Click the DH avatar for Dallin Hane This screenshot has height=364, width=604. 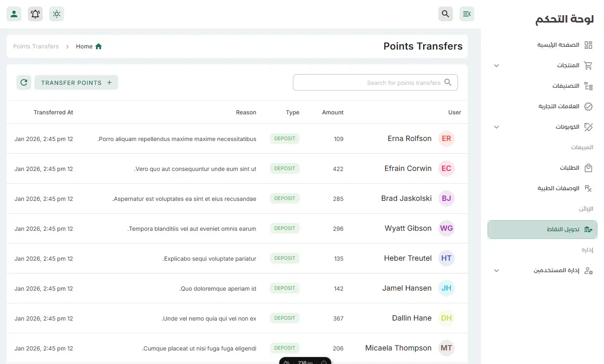446,318
